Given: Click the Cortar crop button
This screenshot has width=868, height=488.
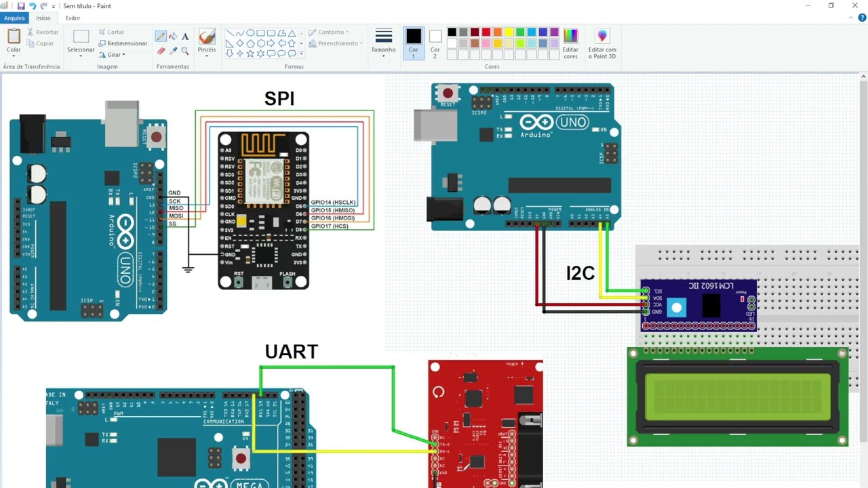Looking at the screenshot, I should pos(111,32).
